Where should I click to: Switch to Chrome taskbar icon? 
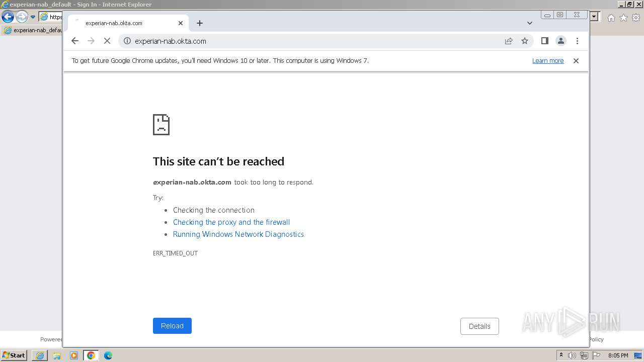point(91,355)
